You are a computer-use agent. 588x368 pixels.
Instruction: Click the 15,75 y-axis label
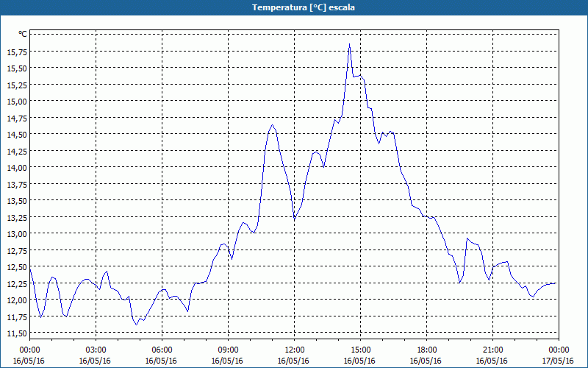[17, 52]
